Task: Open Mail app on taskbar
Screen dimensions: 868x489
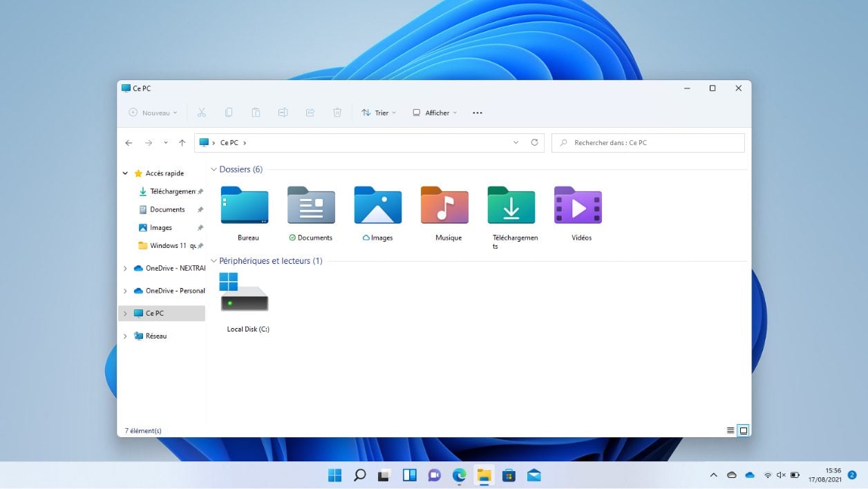Action: [x=534, y=475]
